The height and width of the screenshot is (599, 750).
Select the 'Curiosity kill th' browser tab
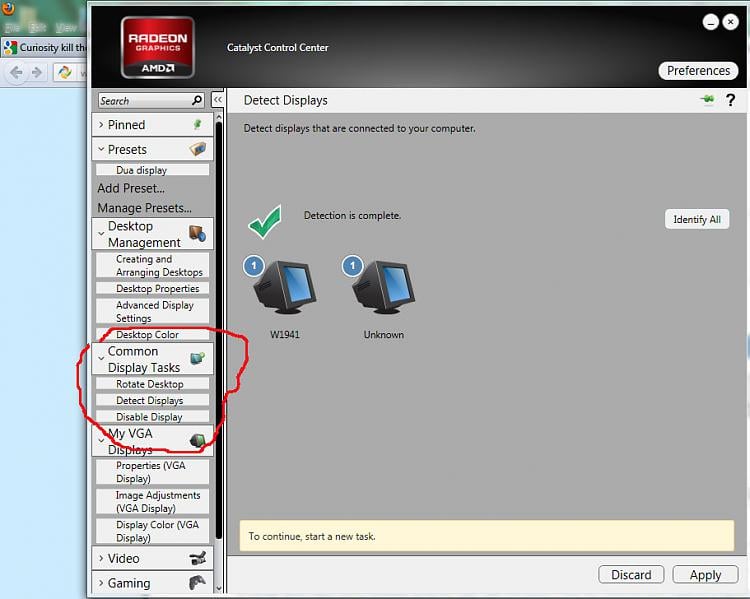pyautogui.click(x=45, y=48)
